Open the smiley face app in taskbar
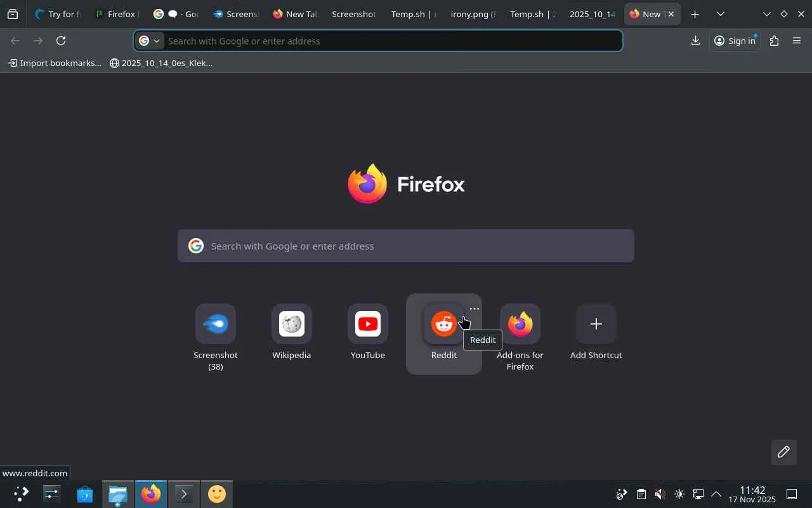 217,494
